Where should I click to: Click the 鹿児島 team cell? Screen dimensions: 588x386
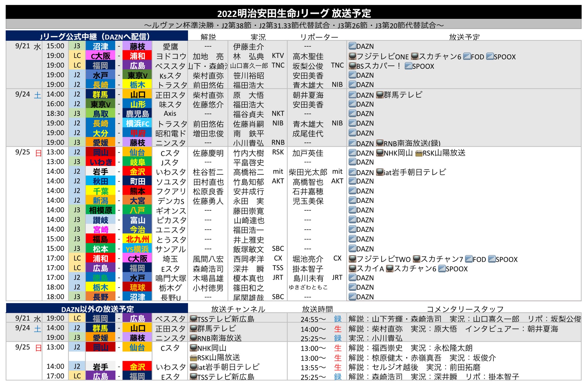137,114
